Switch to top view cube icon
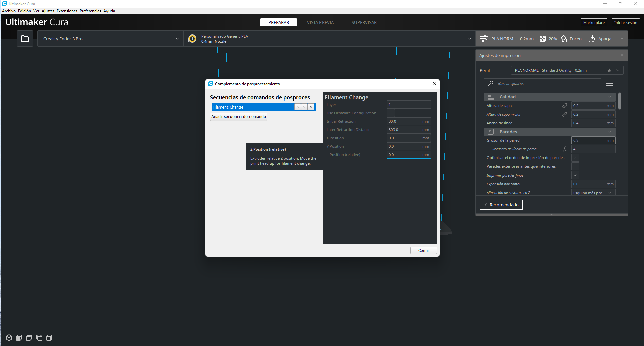 (x=29, y=338)
